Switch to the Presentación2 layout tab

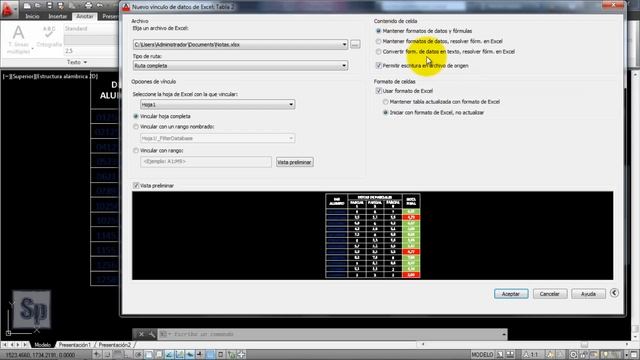[114, 345]
